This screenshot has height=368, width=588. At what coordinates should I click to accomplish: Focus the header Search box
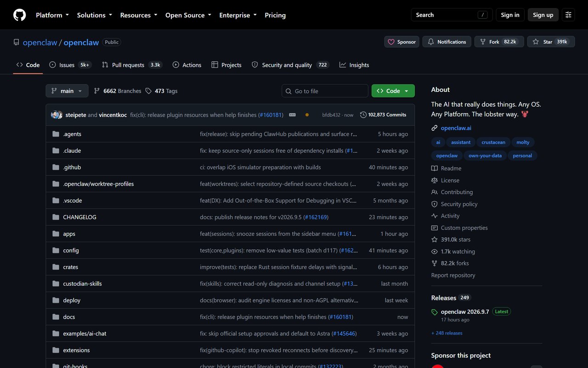452,15
